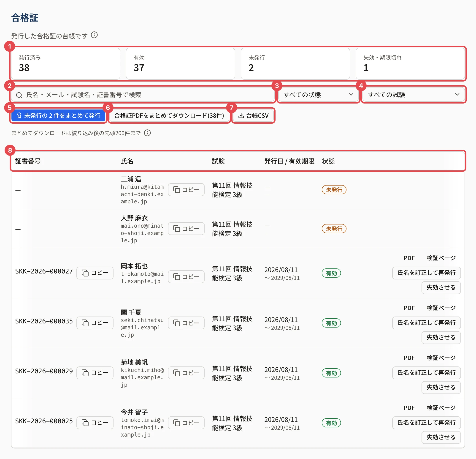Click 氏名を訂正して再発行 for 今井 智子
The image size is (476, 459).
[x=427, y=423]
